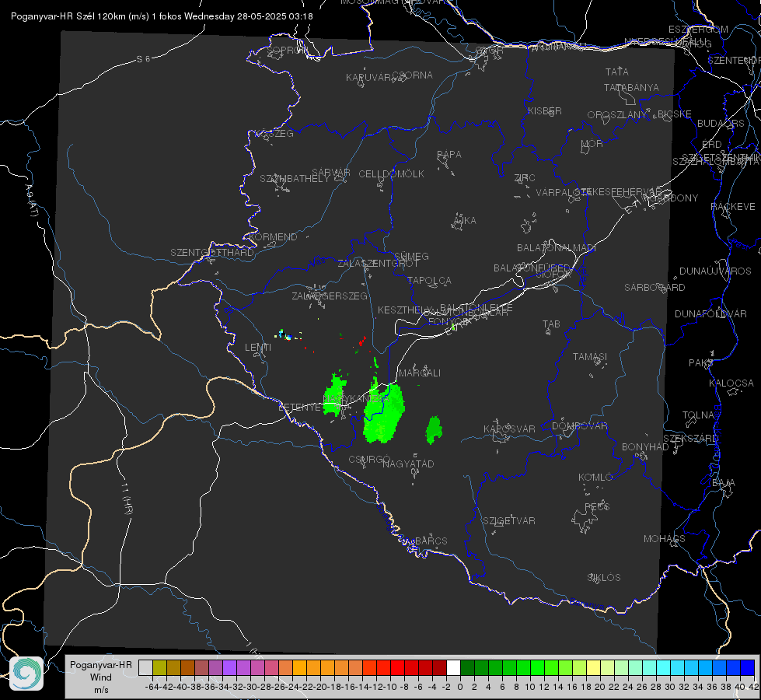The image size is (761, 700).
Task: Select the KISBÉR label
Action: (545, 111)
